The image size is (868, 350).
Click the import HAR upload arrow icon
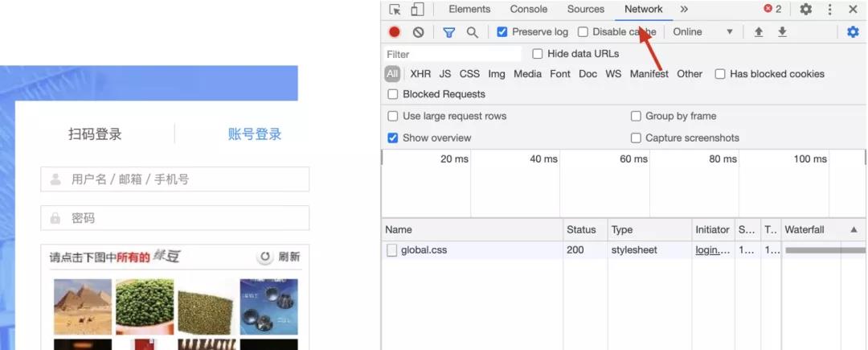(x=759, y=32)
